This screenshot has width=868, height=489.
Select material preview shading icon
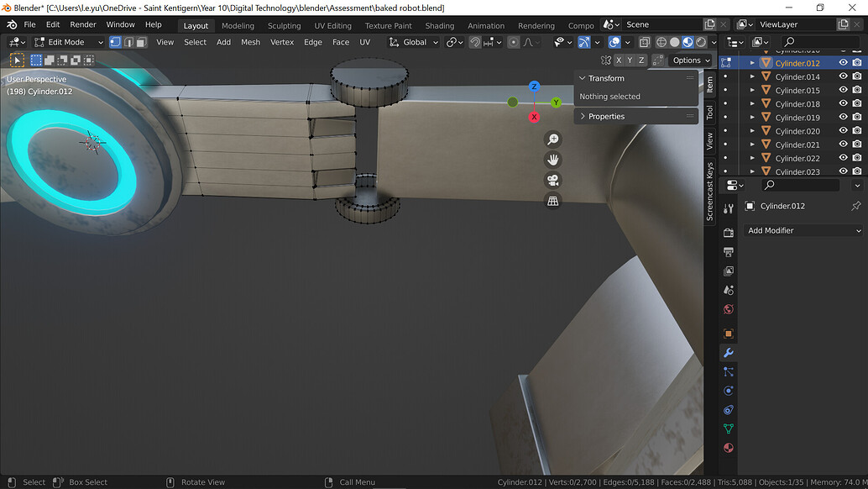(688, 42)
